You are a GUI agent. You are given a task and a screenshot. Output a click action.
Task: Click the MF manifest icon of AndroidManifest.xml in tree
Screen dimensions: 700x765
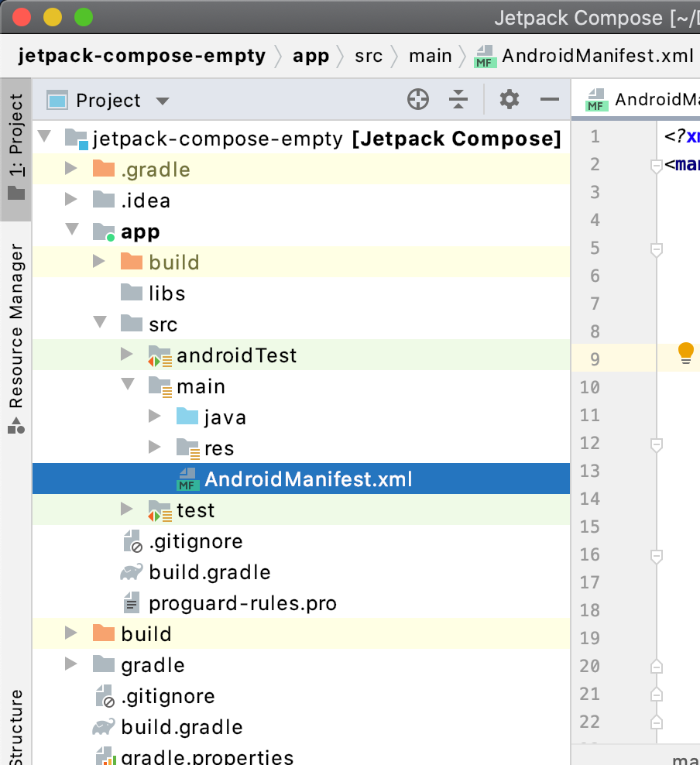[187, 479]
